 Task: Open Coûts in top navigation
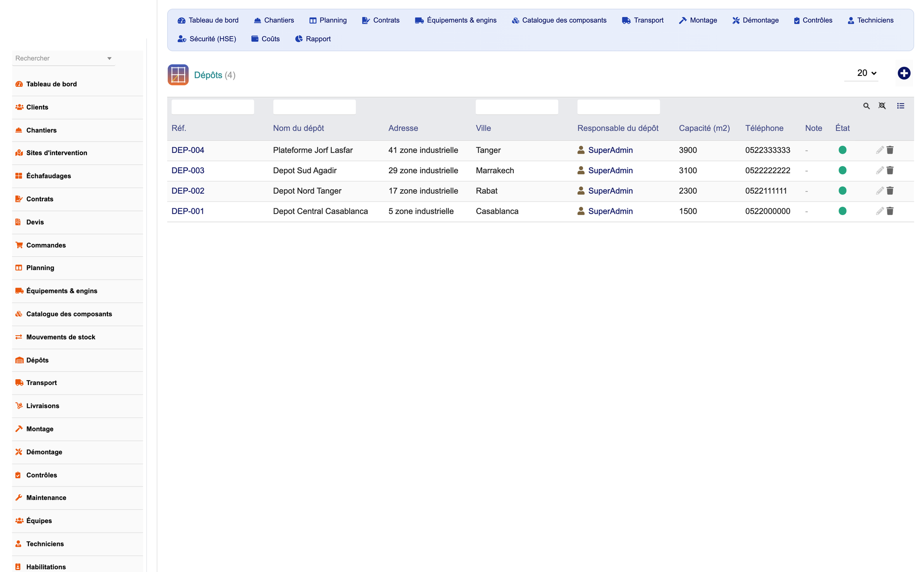(x=265, y=39)
